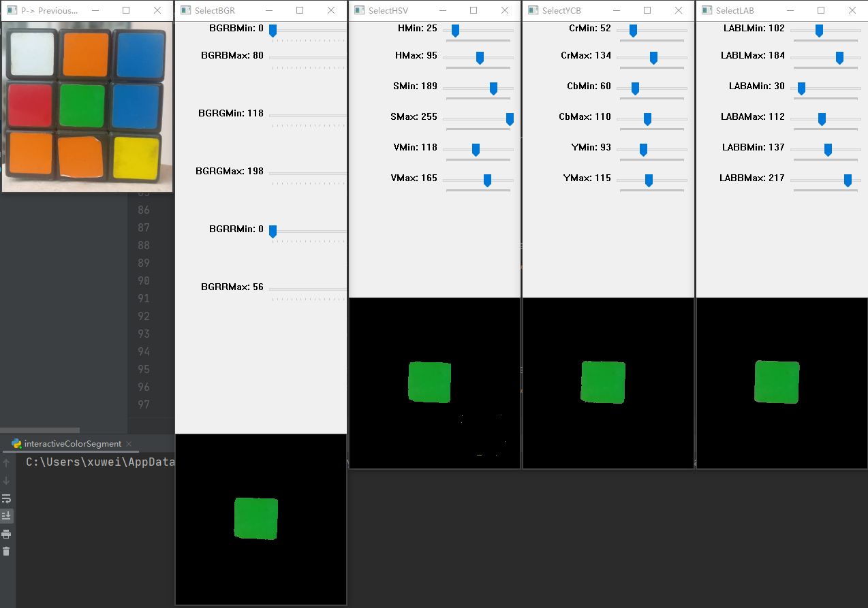Click the green square in SelectHSV result
Image resolution: width=868 pixels, height=608 pixels.
(430, 382)
